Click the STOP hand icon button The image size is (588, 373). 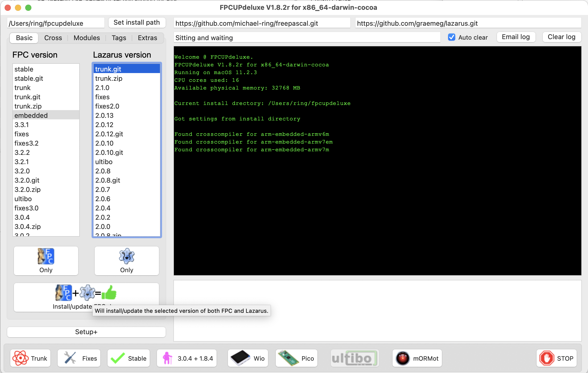557,358
